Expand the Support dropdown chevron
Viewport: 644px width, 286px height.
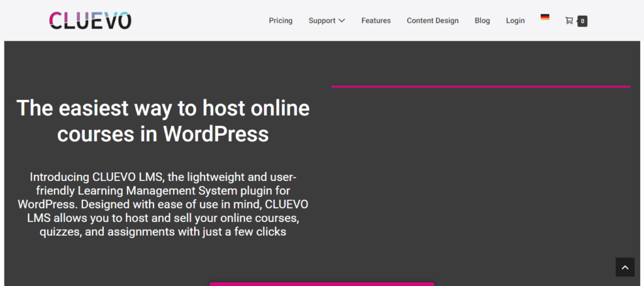pyautogui.click(x=342, y=21)
